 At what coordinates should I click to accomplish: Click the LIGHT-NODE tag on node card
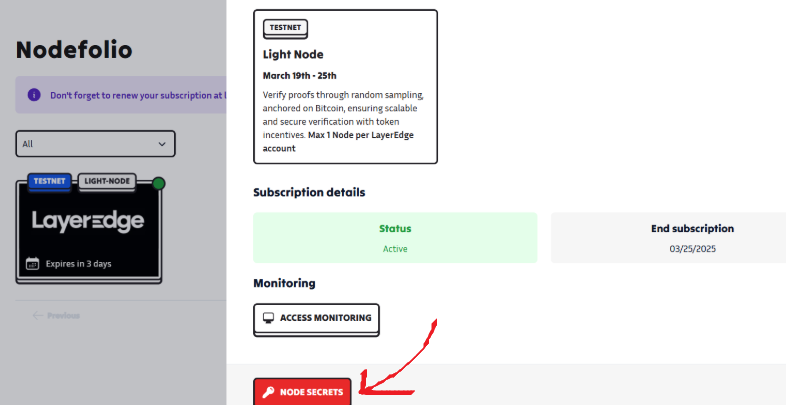tap(107, 181)
